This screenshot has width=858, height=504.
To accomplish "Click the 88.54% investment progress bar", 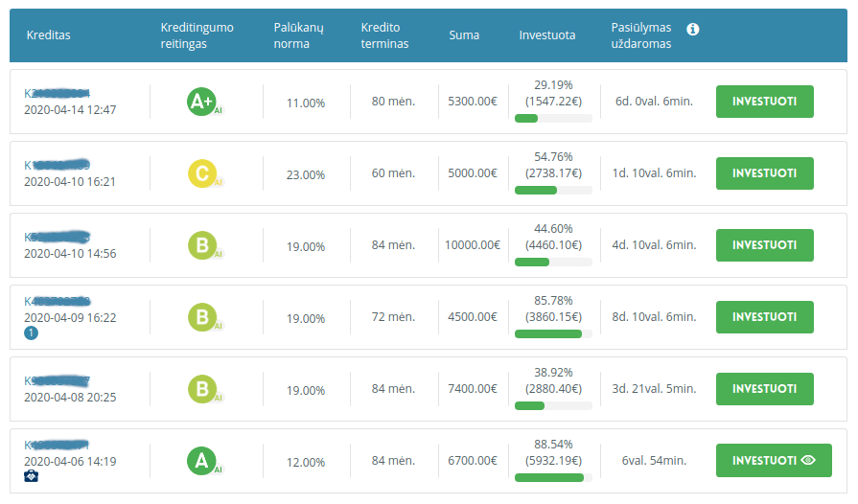I will coord(553,477).
